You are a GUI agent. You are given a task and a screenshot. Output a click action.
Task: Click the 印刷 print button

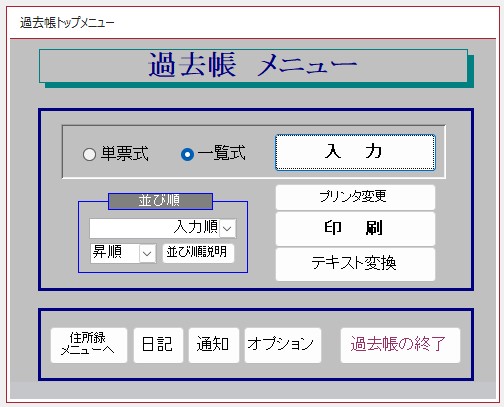pyautogui.click(x=355, y=229)
